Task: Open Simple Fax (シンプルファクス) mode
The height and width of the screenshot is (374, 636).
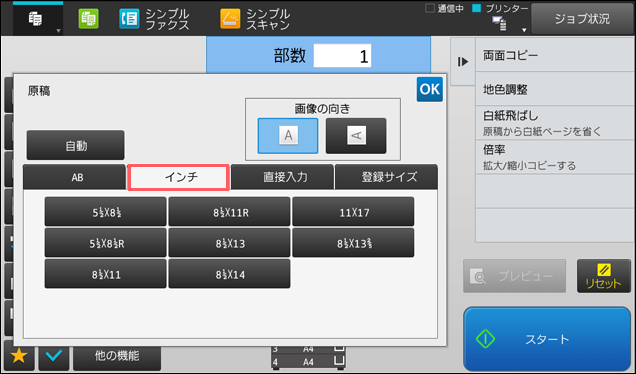Action: (154, 19)
